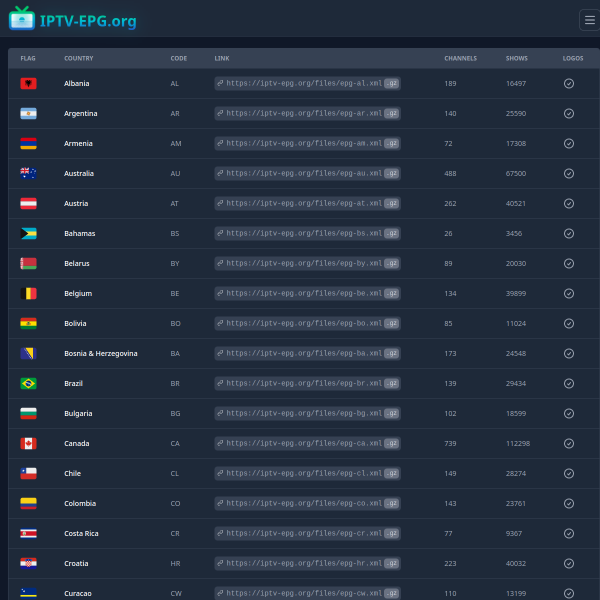The height and width of the screenshot is (600, 600).
Task: Click the Belgium flag icon
Action: 28,293
